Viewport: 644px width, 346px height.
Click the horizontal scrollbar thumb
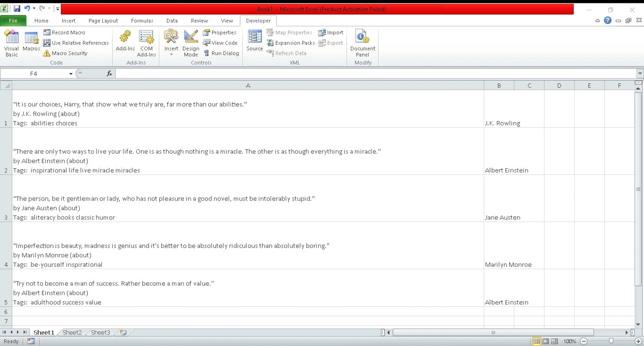click(493, 333)
